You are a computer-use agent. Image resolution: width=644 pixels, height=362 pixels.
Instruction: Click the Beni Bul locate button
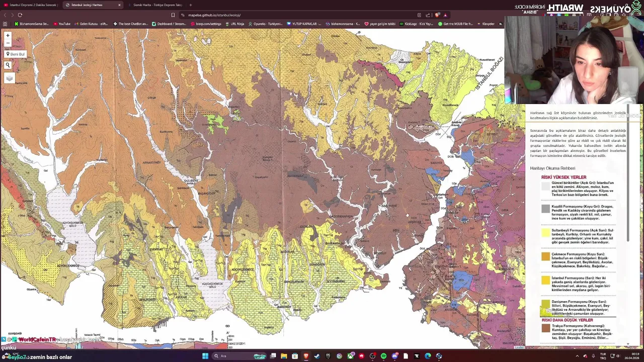(15, 54)
